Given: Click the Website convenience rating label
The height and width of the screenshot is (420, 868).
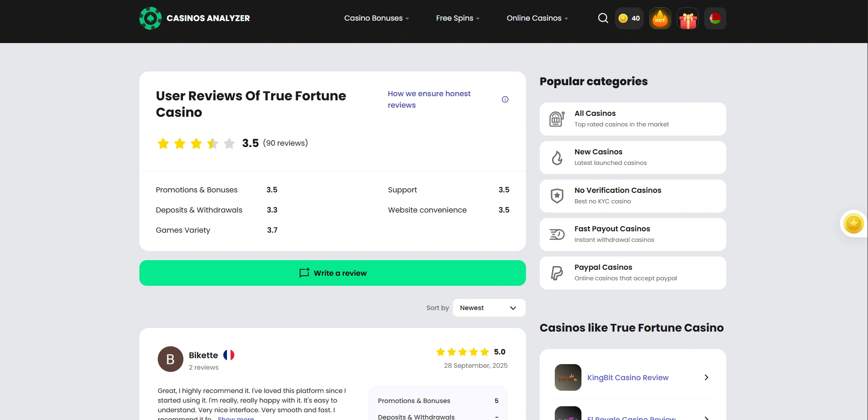Looking at the screenshot, I should click(427, 210).
